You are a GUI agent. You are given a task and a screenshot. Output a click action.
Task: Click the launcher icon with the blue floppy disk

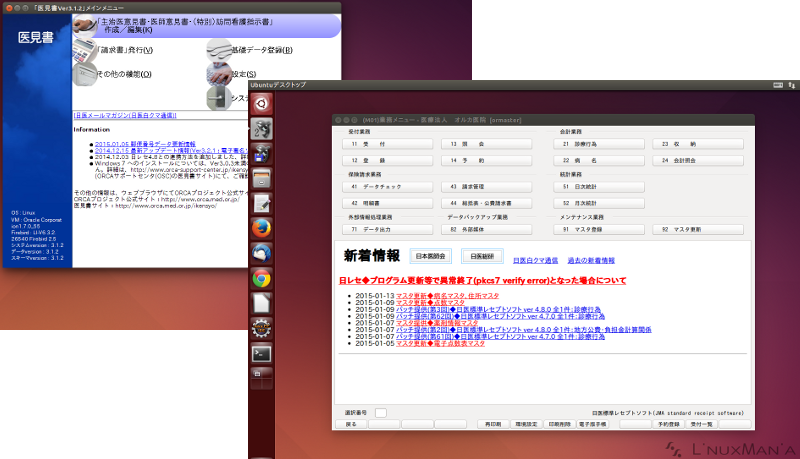[x=261, y=154]
